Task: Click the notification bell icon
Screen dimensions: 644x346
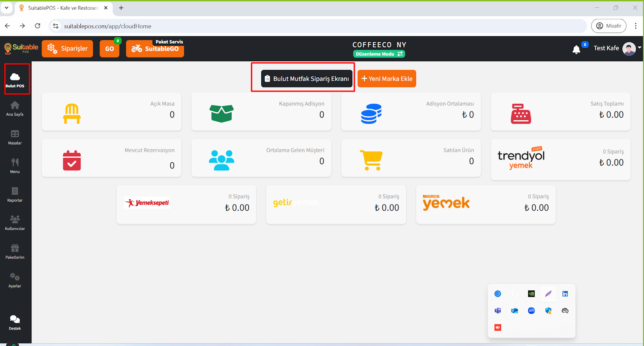Action: point(576,49)
